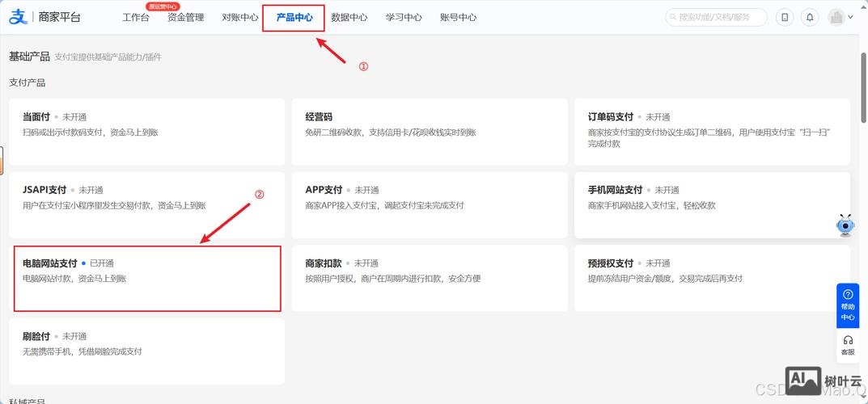This screenshot has height=404, width=868.
Task: Open the 电脑网站支付 product card
Action: click(x=146, y=279)
